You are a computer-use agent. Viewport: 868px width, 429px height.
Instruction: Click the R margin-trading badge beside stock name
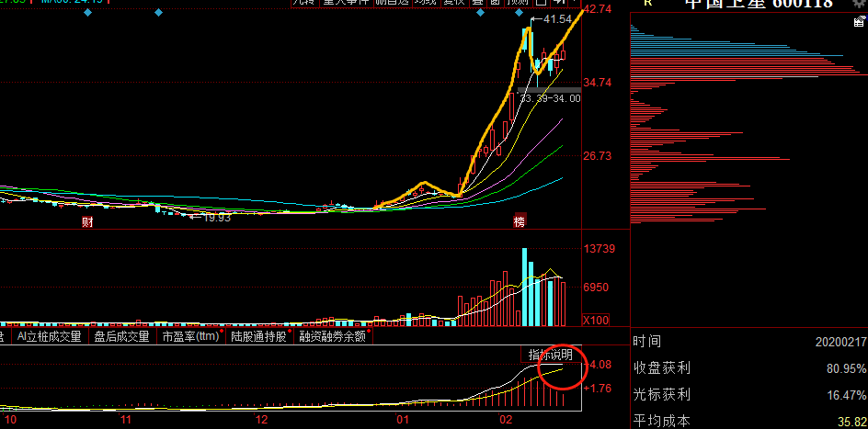pyautogui.click(x=647, y=4)
